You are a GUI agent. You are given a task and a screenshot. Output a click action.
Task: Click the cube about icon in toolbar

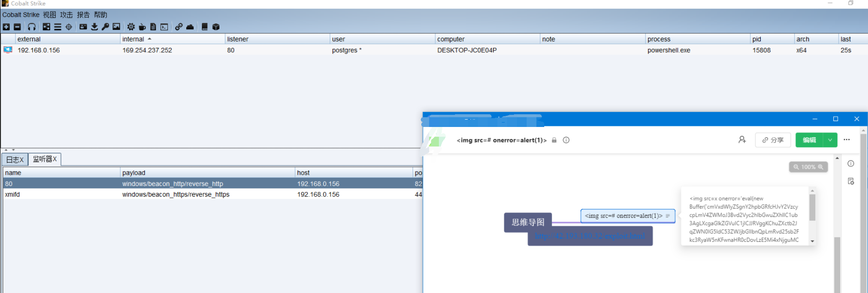[x=216, y=27]
